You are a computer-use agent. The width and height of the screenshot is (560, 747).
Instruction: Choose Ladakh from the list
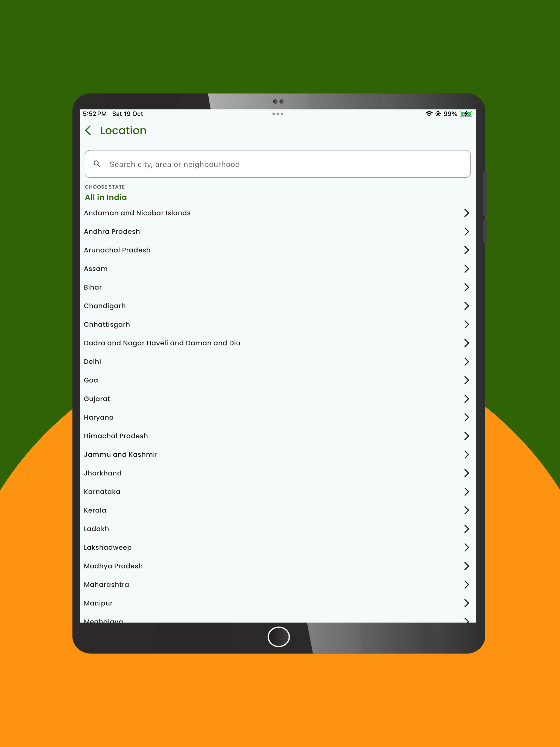[96, 529]
